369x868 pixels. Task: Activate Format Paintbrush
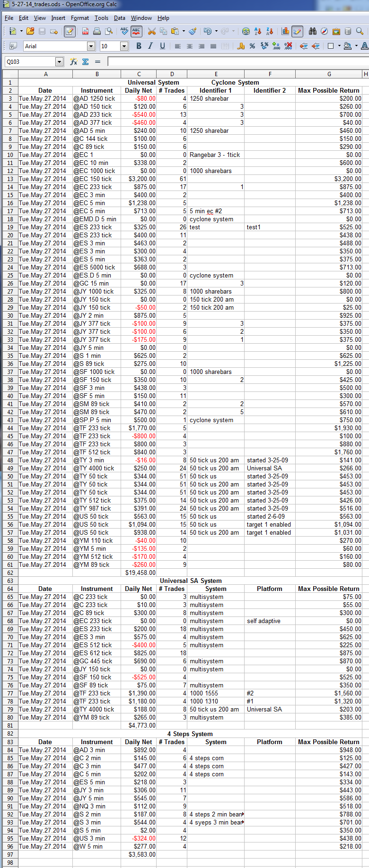pyautogui.click(x=193, y=31)
